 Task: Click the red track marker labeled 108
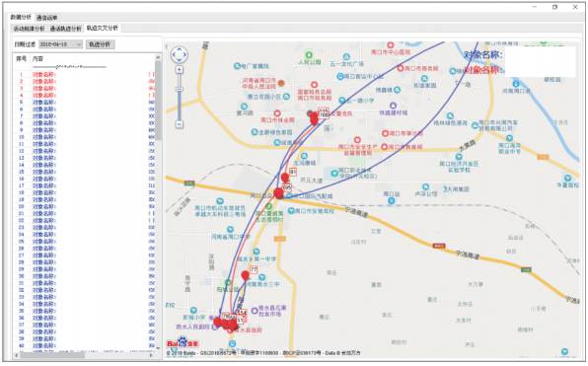tap(314, 119)
